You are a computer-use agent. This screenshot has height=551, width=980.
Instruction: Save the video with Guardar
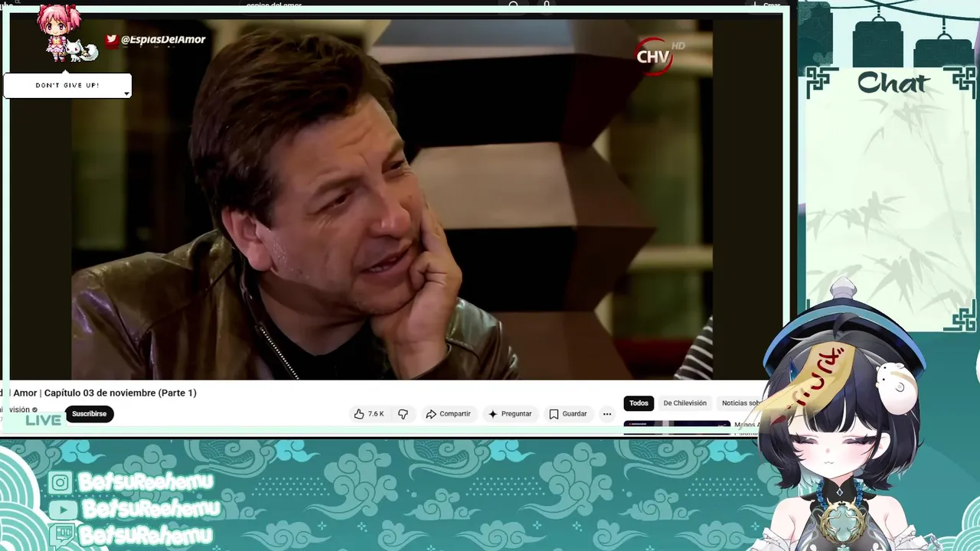click(x=568, y=414)
